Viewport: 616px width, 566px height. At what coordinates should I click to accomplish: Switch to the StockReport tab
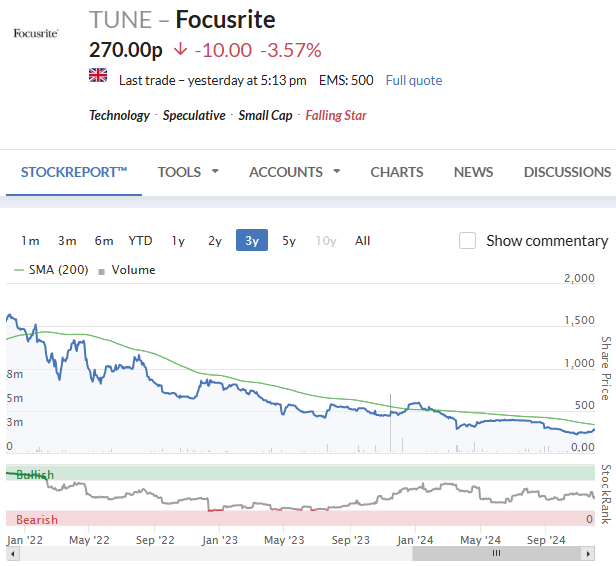(x=74, y=172)
